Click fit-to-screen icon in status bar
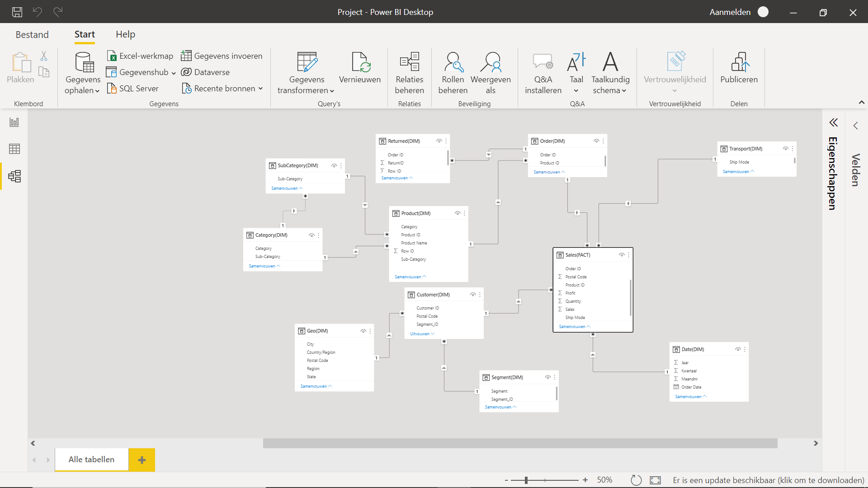The width and height of the screenshot is (868, 488). pyautogui.click(x=655, y=480)
